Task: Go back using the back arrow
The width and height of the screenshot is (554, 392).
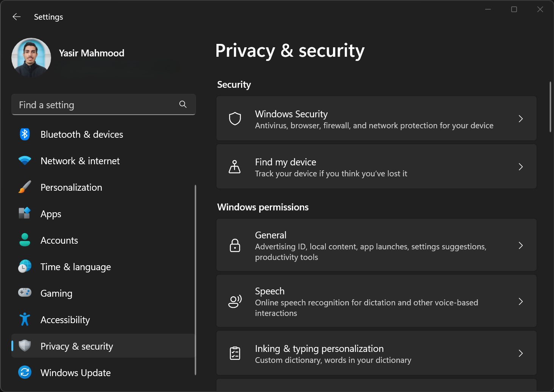Action: 17,17
